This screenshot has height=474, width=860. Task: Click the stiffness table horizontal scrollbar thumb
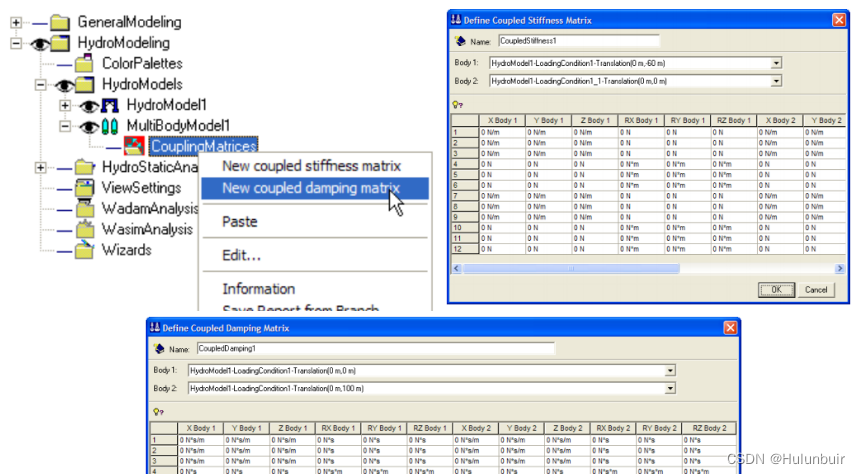click(571, 269)
